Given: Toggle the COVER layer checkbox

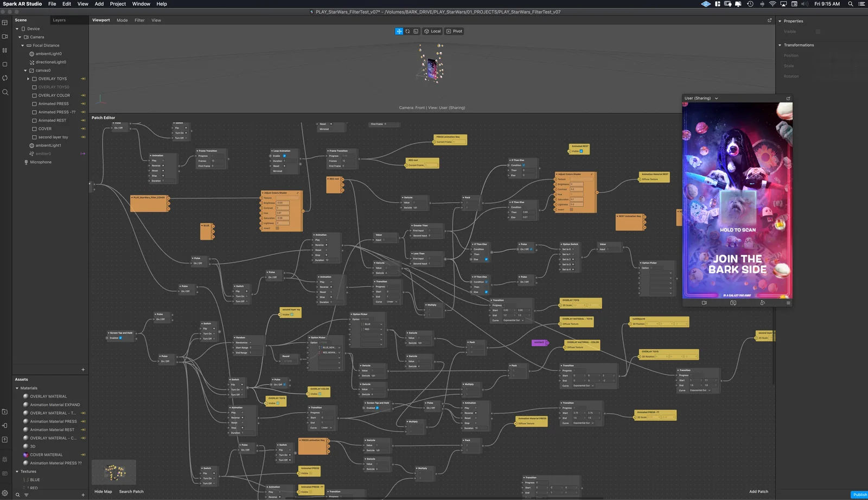Looking at the screenshot, I should (x=34, y=129).
